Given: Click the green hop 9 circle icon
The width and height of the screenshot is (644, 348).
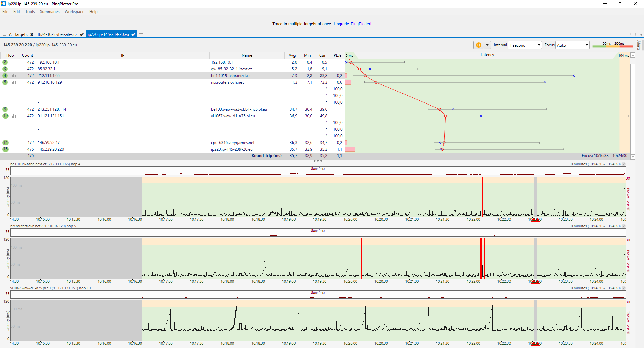Looking at the screenshot, I should [5, 109].
